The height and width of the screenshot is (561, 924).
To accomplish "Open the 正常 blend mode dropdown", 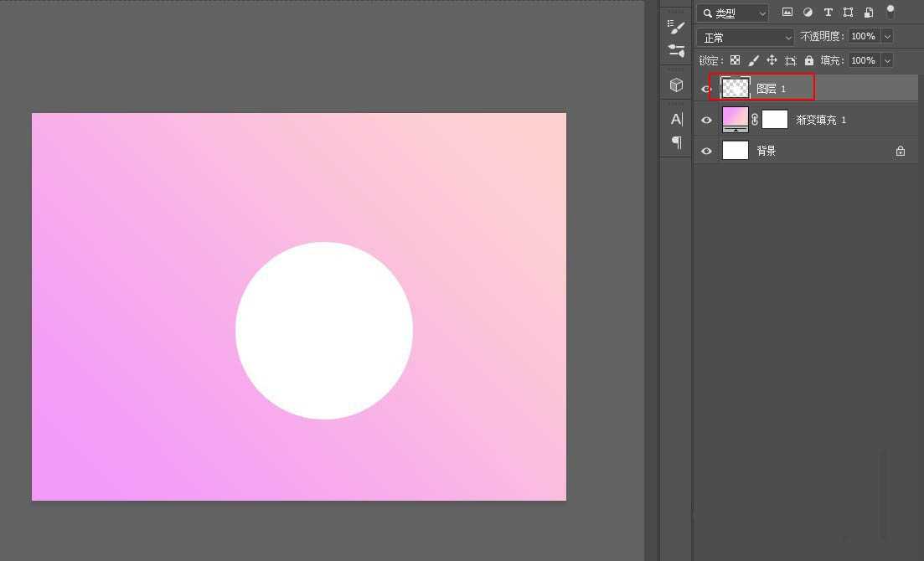I will click(745, 37).
